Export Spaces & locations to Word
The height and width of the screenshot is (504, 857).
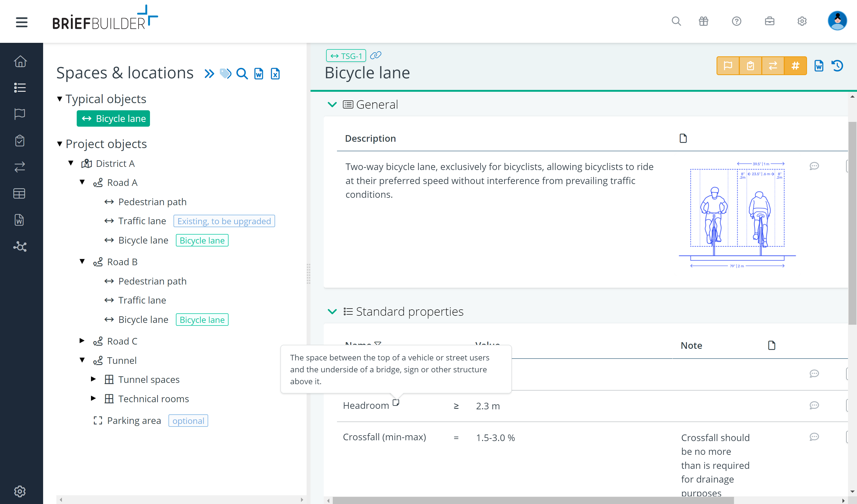tap(258, 74)
